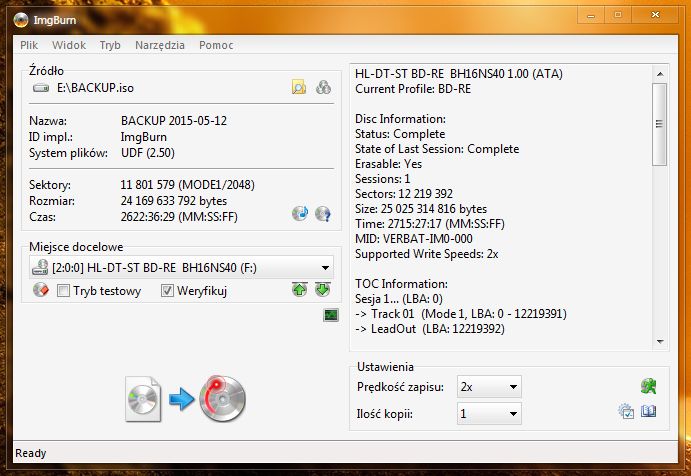This screenshot has width=691, height=476.
Task: Open the Narzędzia menu
Action: tap(160, 45)
